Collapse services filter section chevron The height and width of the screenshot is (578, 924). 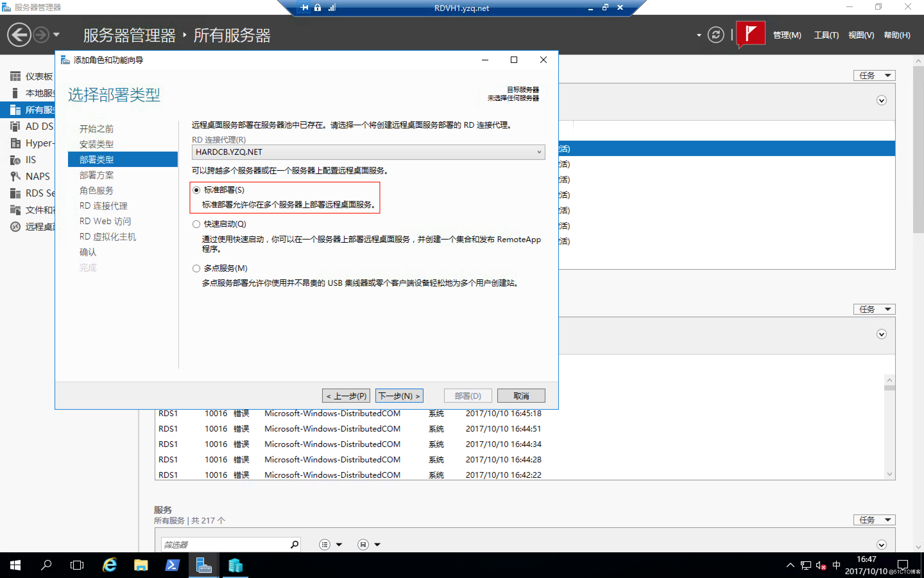click(881, 544)
